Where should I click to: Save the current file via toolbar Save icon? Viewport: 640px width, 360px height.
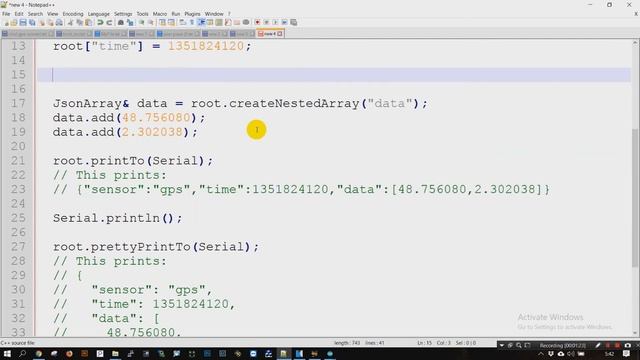point(23,22)
